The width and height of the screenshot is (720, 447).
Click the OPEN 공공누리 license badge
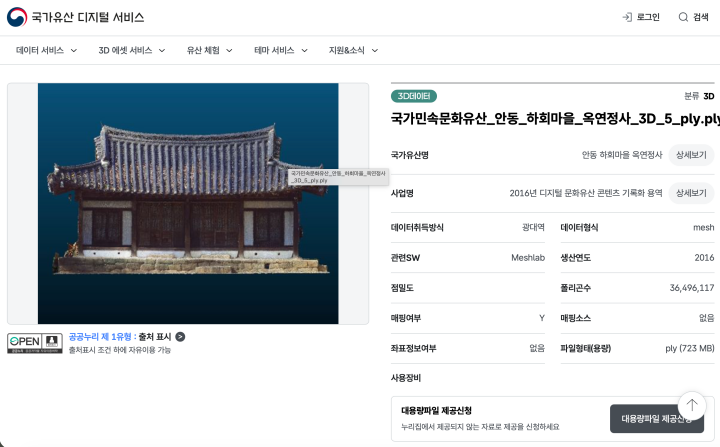tap(35, 343)
